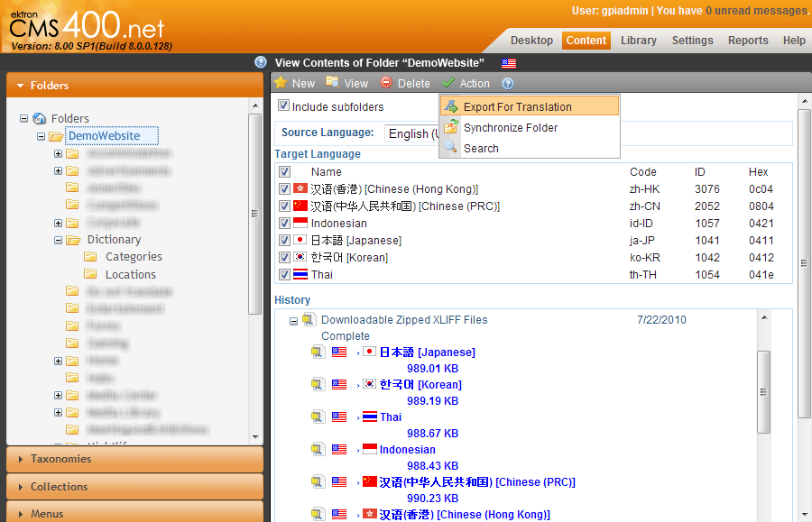Open the Library tab
Viewport: 812px width, 522px height.
click(639, 41)
